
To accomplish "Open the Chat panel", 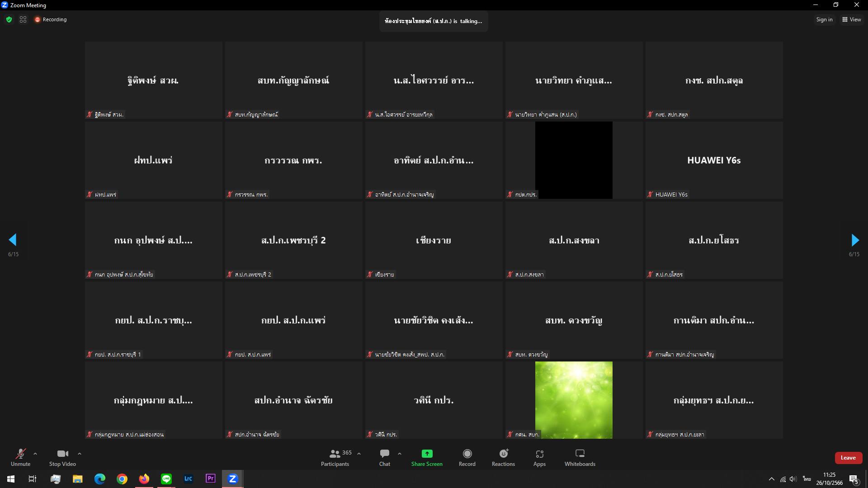I will (x=385, y=457).
